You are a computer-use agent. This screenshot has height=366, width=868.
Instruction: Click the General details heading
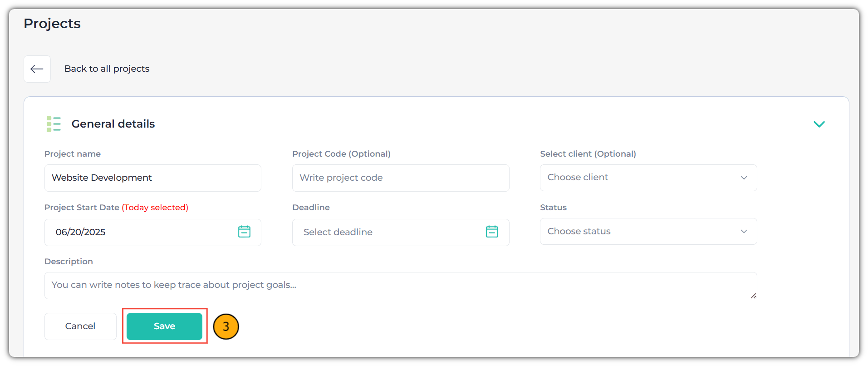[x=113, y=124]
